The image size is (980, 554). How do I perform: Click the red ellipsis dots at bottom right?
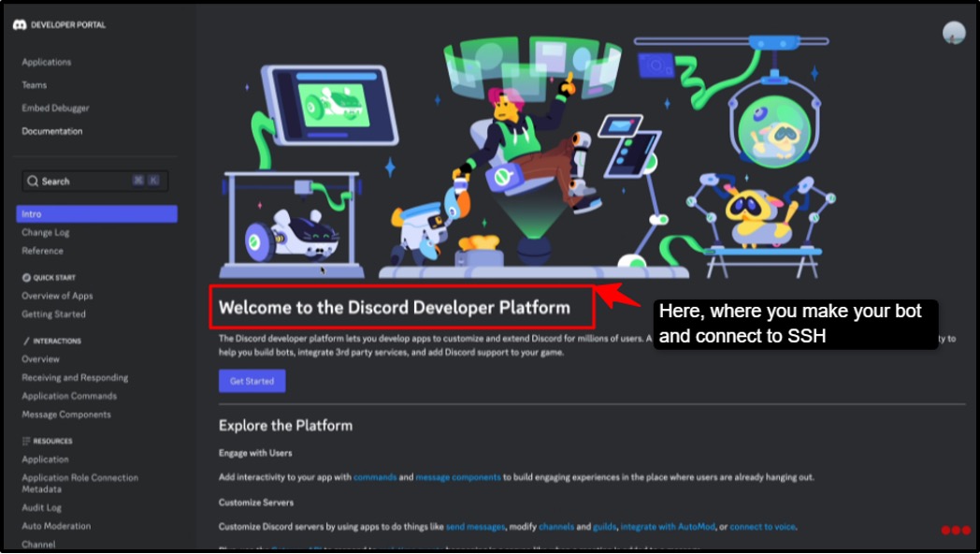(x=956, y=530)
